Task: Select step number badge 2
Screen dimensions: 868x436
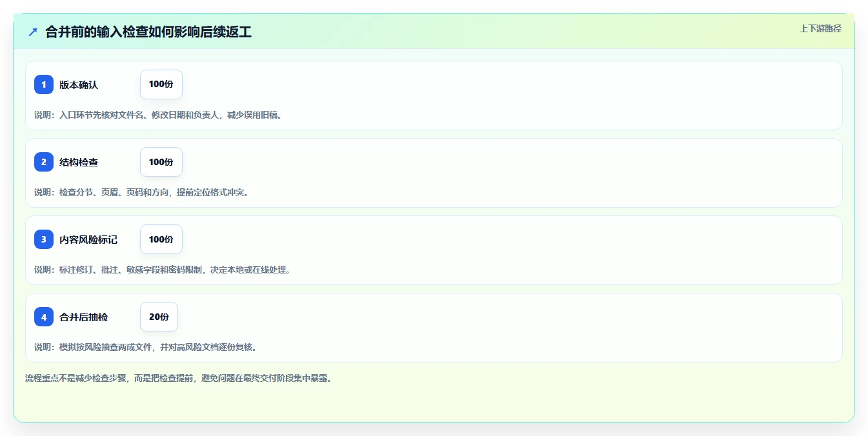Action: (x=44, y=162)
